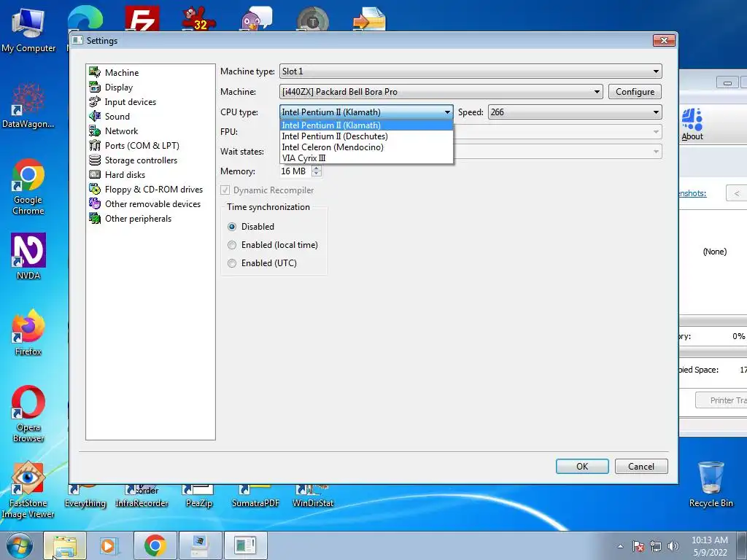Select Enabled (local time) radio button
This screenshot has width=747, height=560.
(232, 245)
